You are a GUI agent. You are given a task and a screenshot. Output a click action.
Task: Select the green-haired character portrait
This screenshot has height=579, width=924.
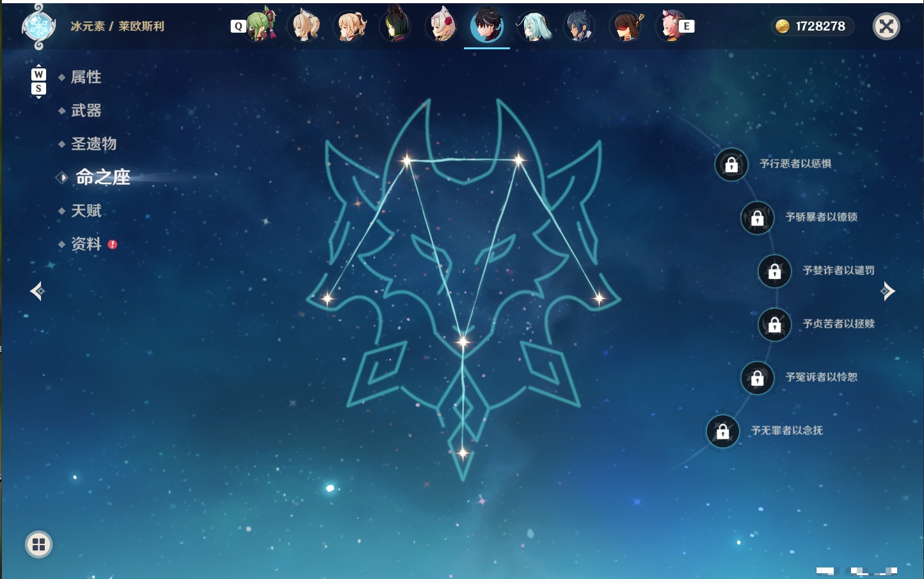(x=261, y=25)
